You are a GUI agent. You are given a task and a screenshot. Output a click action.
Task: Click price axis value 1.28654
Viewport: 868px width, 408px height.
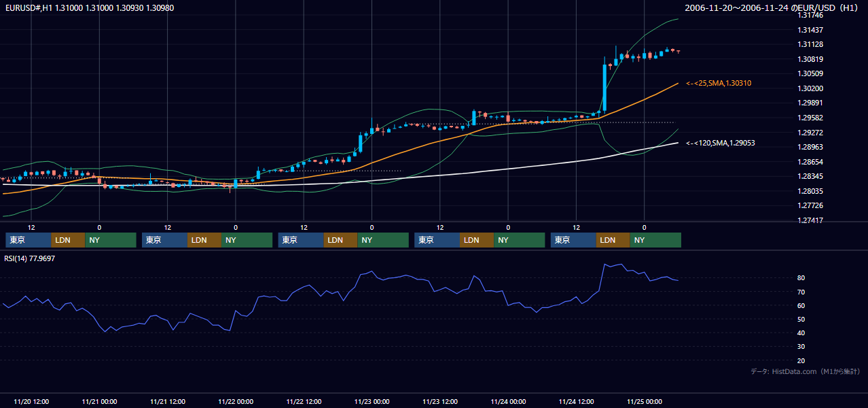(811, 162)
